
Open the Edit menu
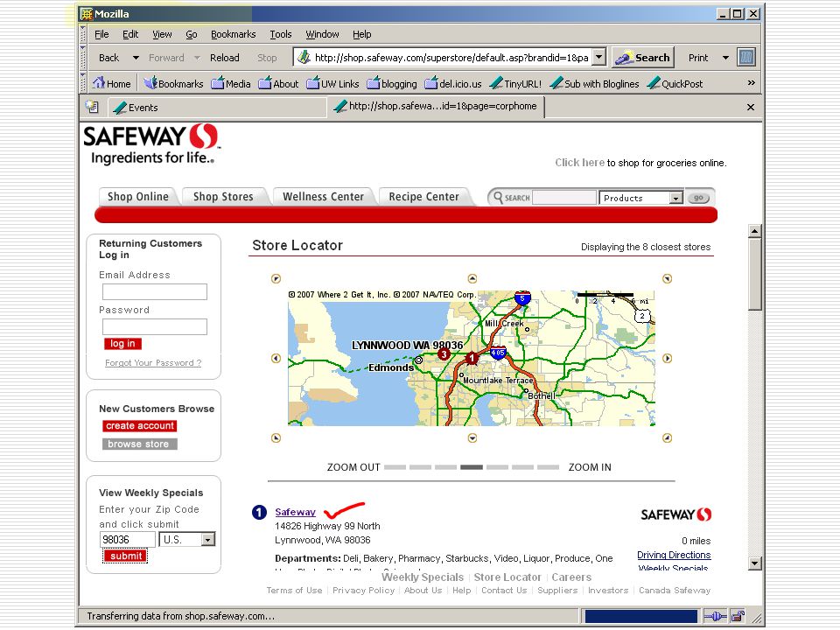coord(130,34)
